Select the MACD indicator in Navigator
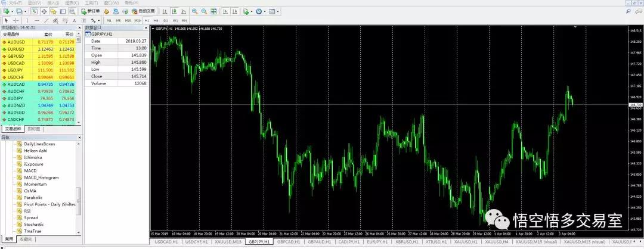 30,170
